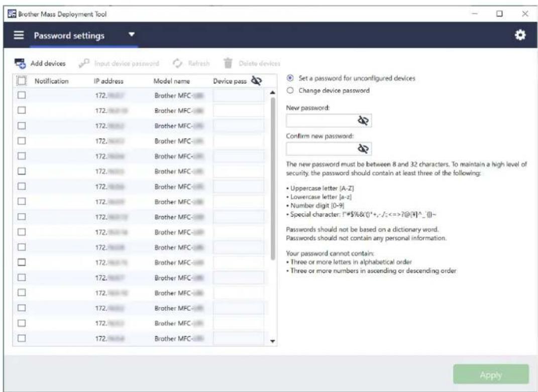Viewport: 538px width, 392px height.
Task: Show New password text via eye icon
Action: pos(363,120)
